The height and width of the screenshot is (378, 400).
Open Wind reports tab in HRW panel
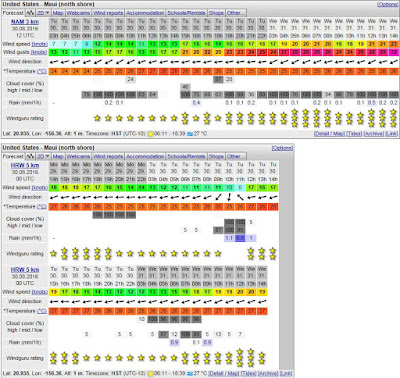point(108,156)
